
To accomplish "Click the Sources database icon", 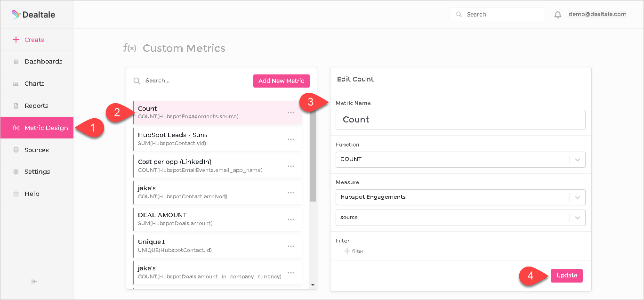I will (16, 150).
